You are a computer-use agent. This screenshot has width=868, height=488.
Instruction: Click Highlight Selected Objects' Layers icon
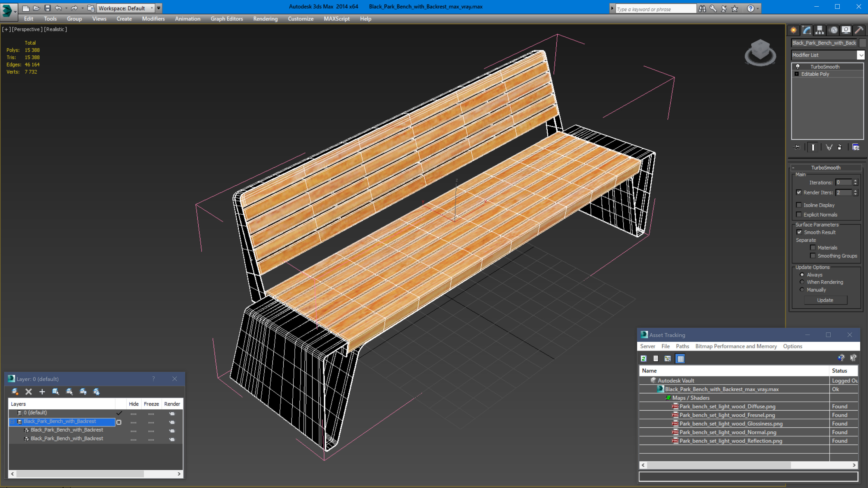(x=69, y=392)
